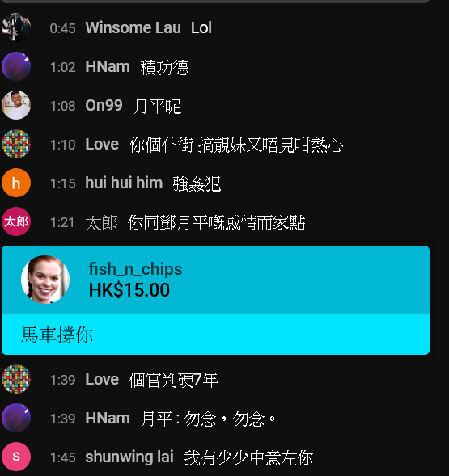
Task: Click the username hui hui him
Action: [x=124, y=183]
